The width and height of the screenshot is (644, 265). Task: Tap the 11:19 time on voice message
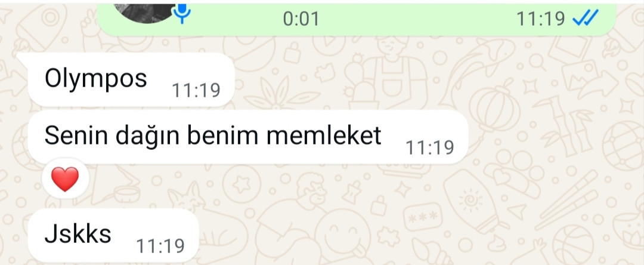tap(540, 19)
